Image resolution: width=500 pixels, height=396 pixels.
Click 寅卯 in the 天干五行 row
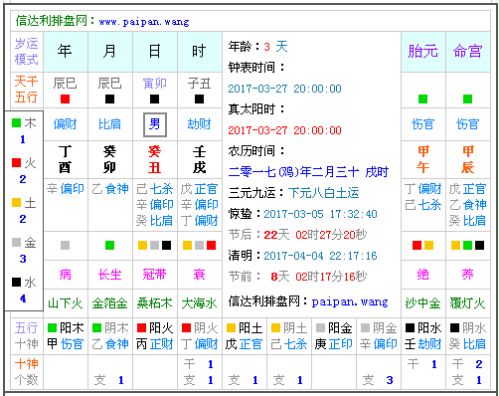pyautogui.click(x=154, y=83)
